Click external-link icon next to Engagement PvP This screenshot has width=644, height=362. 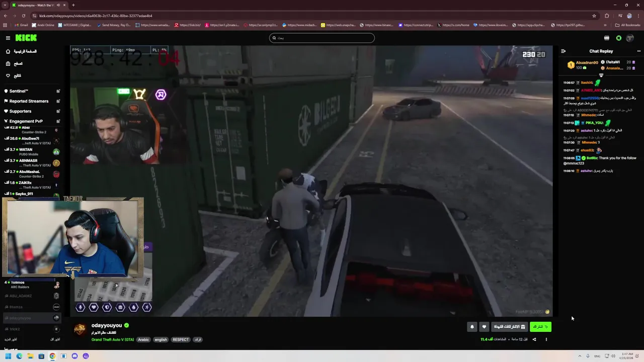click(x=58, y=121)
